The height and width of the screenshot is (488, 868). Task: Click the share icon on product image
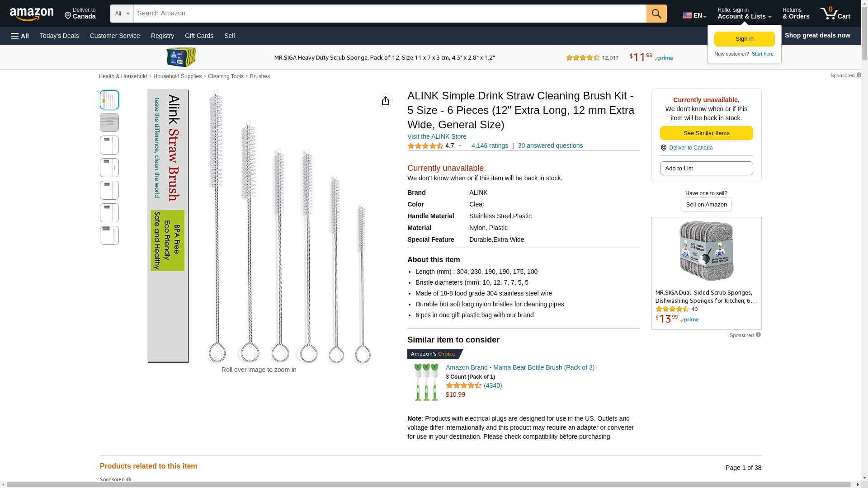click(385, 101)
